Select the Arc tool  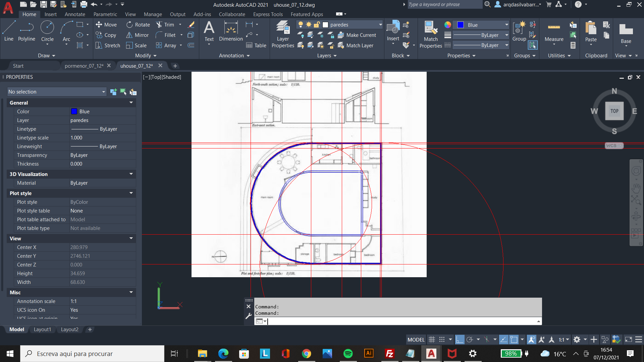[66, 31]
